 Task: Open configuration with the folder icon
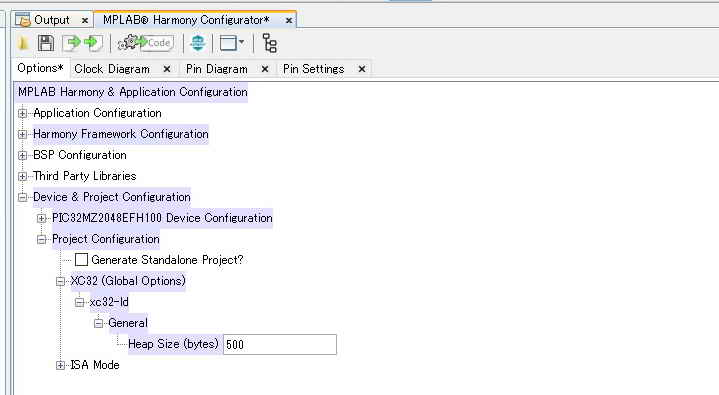tap(23, 43)
